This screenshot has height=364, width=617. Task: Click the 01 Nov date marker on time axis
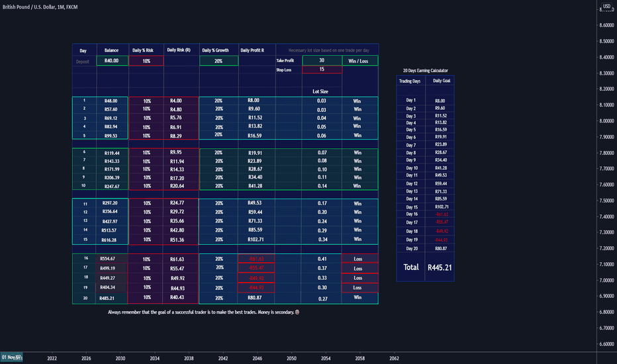[x=11, y=357]
